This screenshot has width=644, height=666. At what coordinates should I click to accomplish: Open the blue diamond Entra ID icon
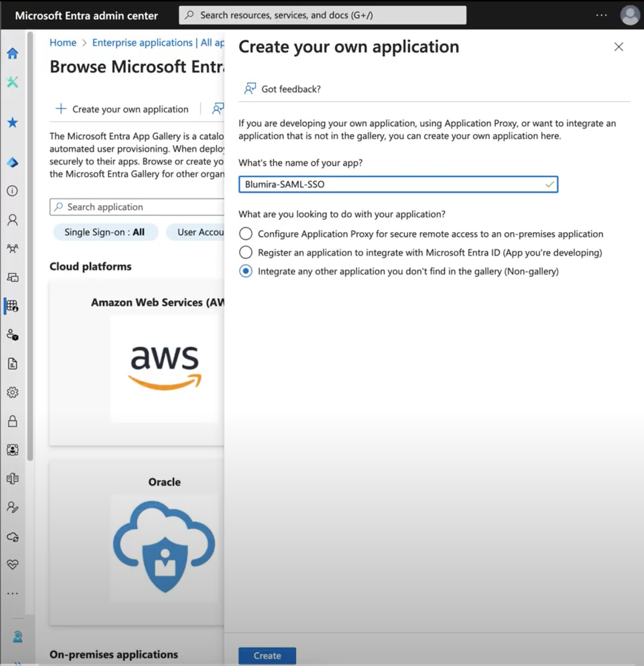12,162
